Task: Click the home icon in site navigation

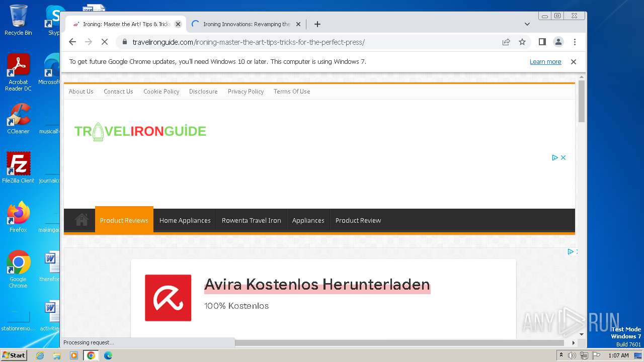Action: click(x=82, y=220)
